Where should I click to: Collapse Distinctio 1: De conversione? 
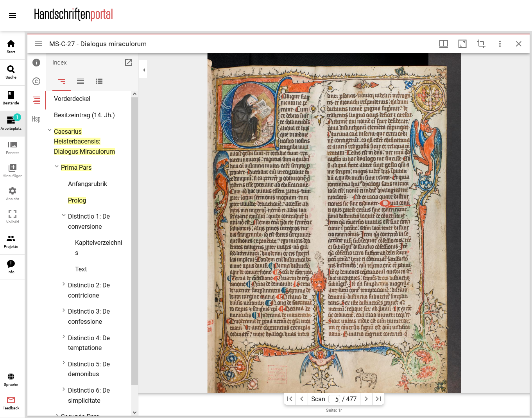tap(64, 215)
